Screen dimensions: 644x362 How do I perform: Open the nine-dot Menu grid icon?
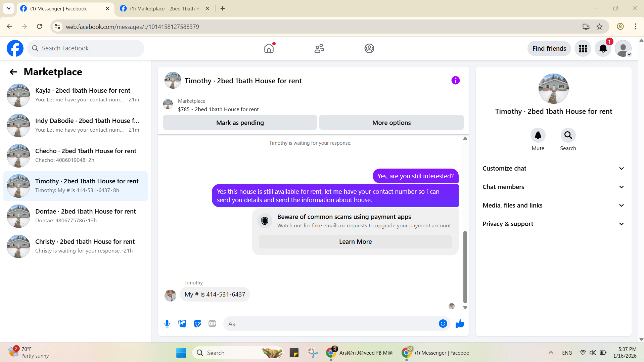pos(583,48)
